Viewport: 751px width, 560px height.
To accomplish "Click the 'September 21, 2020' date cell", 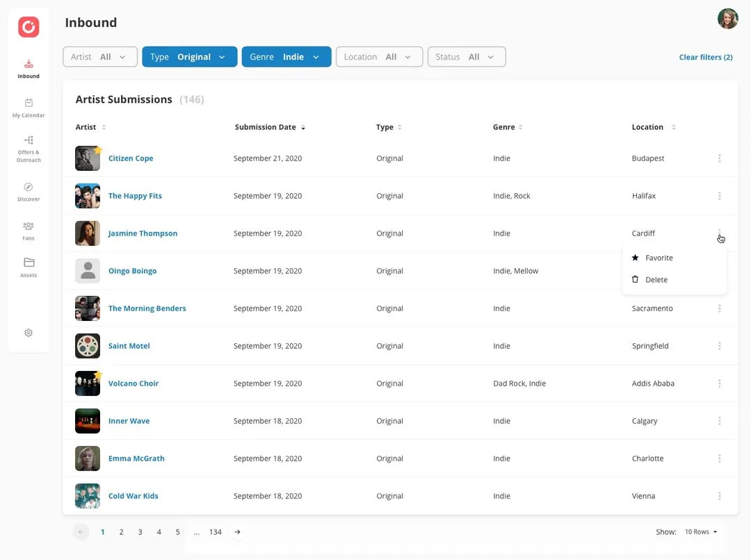I will (268, 158).
